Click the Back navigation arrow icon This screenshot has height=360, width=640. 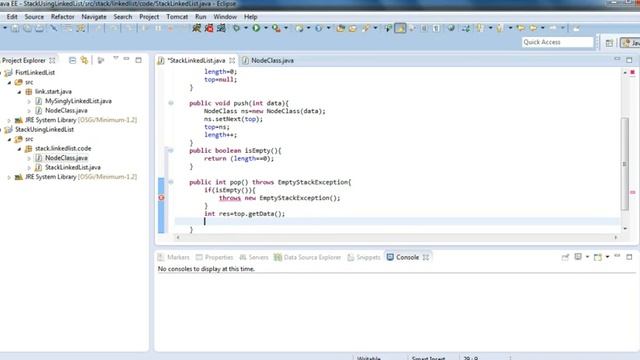click(533, 28)
